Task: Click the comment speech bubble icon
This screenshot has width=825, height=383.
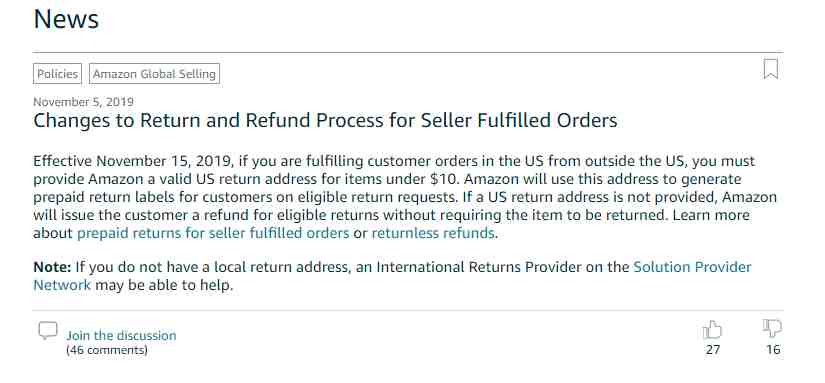Action: pyautogui.click(x=48, y=330)
